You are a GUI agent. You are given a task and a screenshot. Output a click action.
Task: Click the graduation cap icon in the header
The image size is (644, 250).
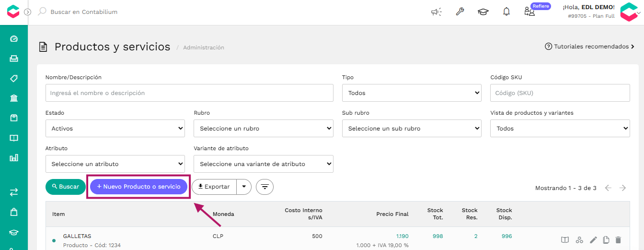tap(483, 12)
